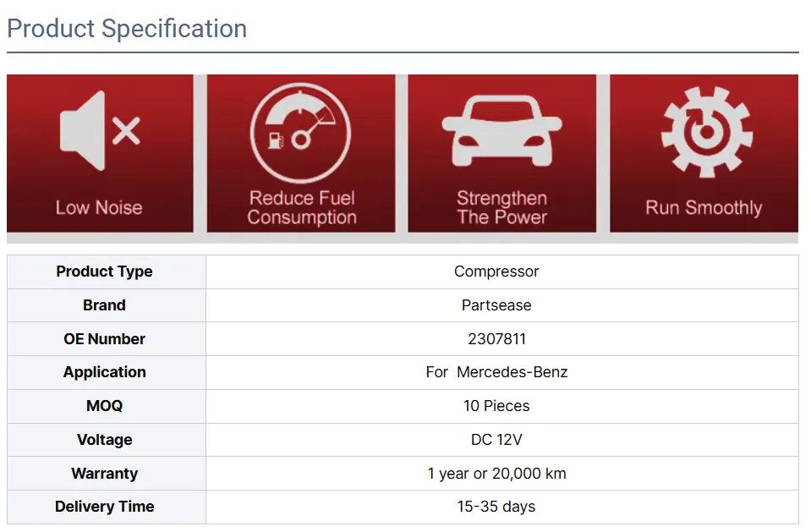Click the fuel gauge icon
Viewport: 811px width, 532px height.
click(300, 133)
